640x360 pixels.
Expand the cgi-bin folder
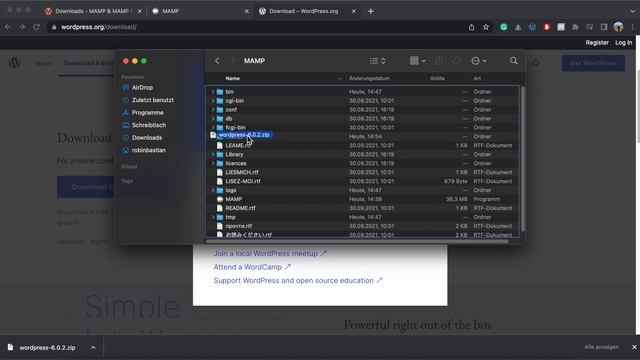point(213,101)
